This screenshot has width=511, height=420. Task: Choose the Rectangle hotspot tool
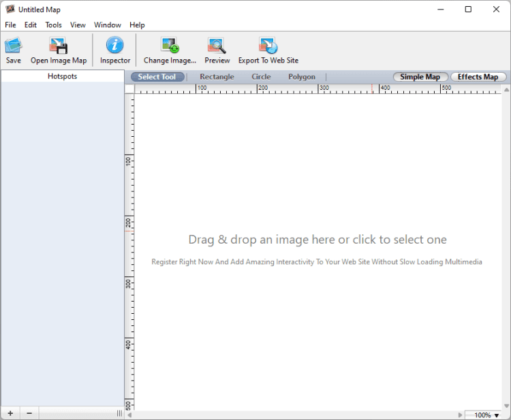coord(217,77)
